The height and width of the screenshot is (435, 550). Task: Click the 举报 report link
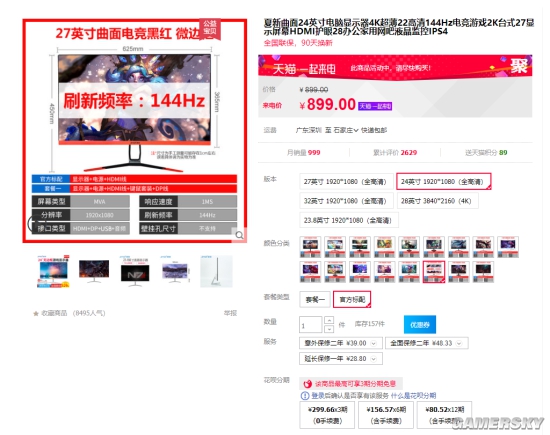click(x=230, y=313)
